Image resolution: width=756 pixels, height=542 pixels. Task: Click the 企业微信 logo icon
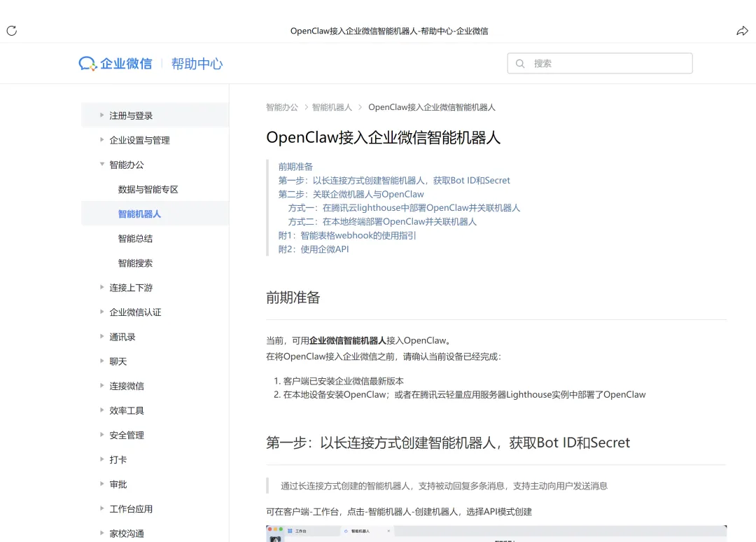click(x=87, y=64)
